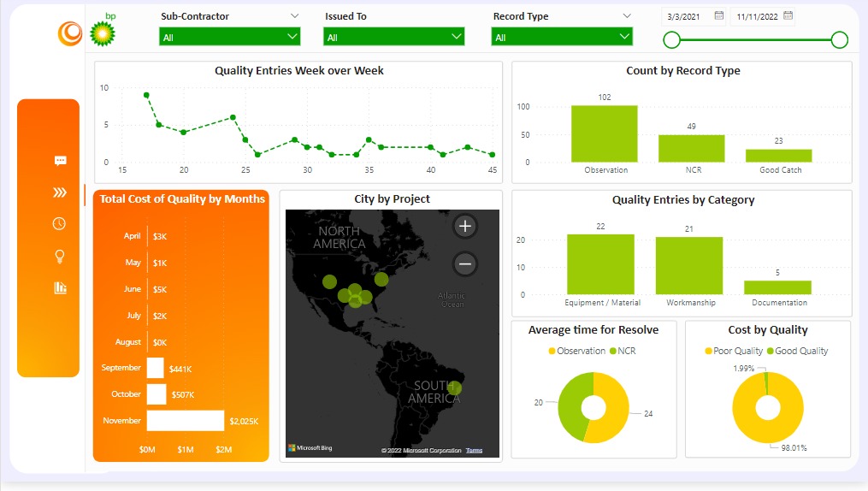Click the chevron beside the Record Type label
Image resolution: width=868 pixels, height=491 pixels.
coord(627,16)
